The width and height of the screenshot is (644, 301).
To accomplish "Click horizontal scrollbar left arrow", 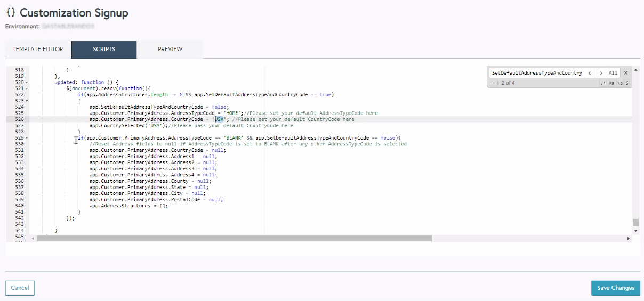I will 33,239.
